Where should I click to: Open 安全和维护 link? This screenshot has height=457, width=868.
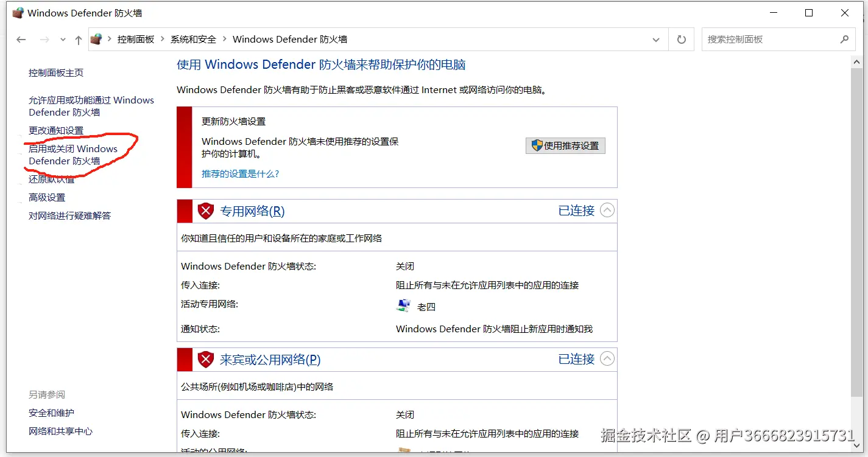click(51, 413)
